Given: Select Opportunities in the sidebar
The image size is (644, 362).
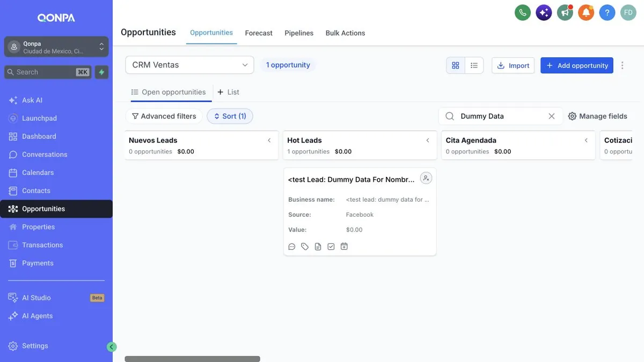Looking at the screenshot, I should [x=56, y=209].
